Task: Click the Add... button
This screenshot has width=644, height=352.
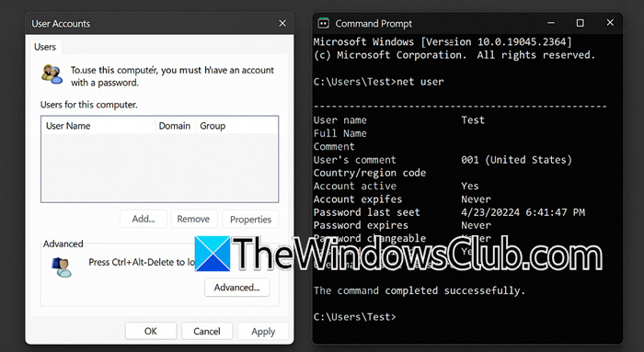Action: 144,219
